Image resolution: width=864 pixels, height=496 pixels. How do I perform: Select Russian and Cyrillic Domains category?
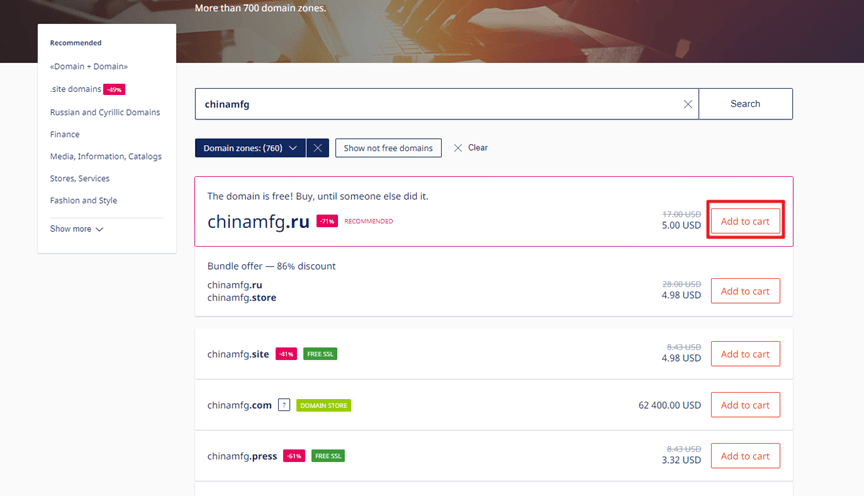(105, 112)
